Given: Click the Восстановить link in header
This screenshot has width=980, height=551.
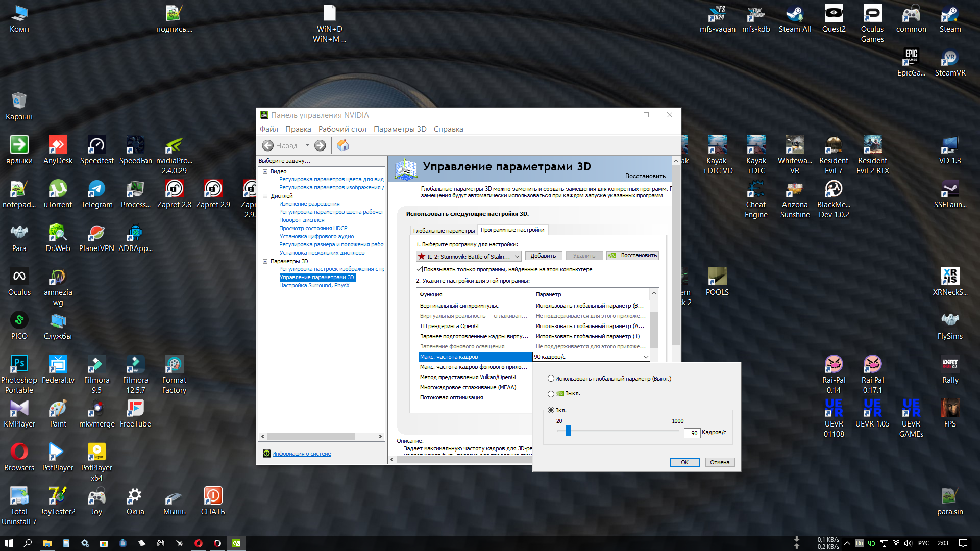Looking at the screenshot, I should coord(645,176).
